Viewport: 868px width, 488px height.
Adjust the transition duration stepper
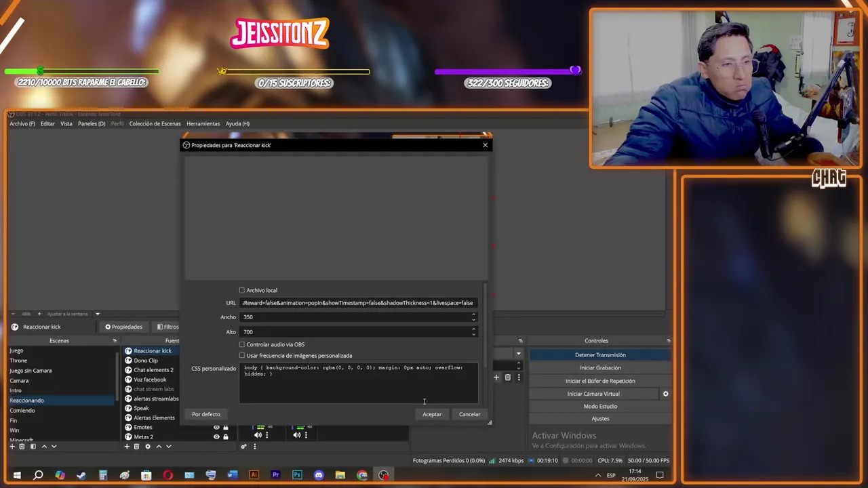[519, 365]
